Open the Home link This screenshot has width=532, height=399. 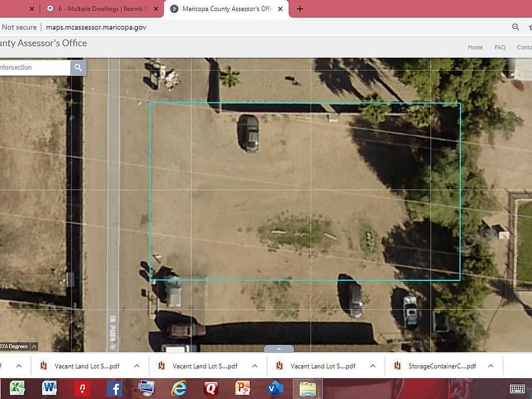point(475,47)
